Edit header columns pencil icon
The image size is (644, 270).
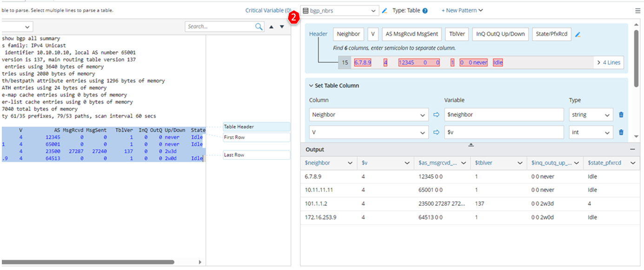pos(578,34)
